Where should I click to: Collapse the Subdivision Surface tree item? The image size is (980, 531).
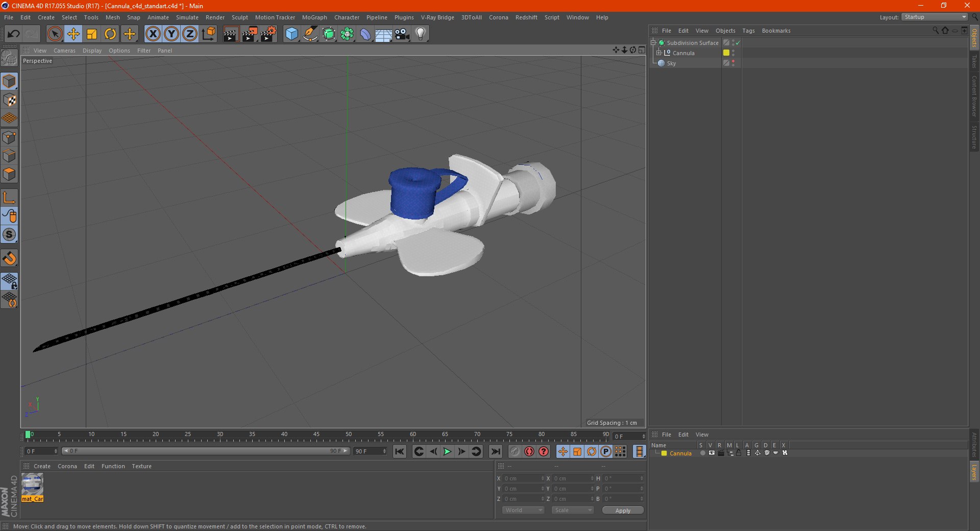tap(653, 43)
